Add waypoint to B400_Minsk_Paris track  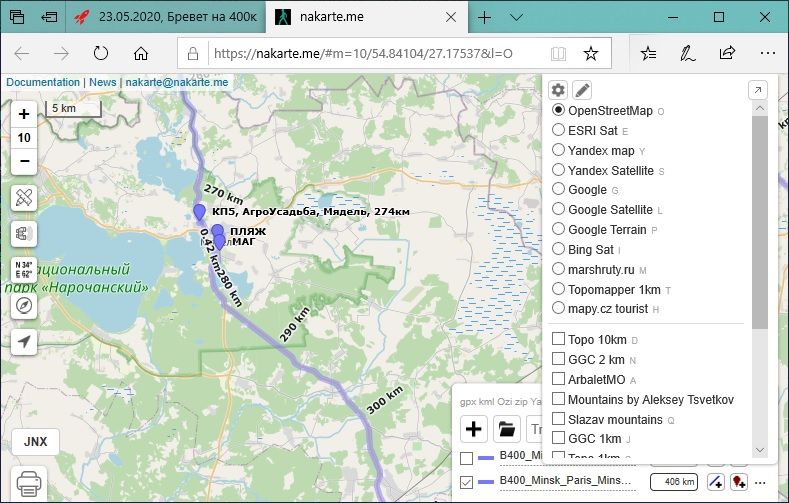739,482
